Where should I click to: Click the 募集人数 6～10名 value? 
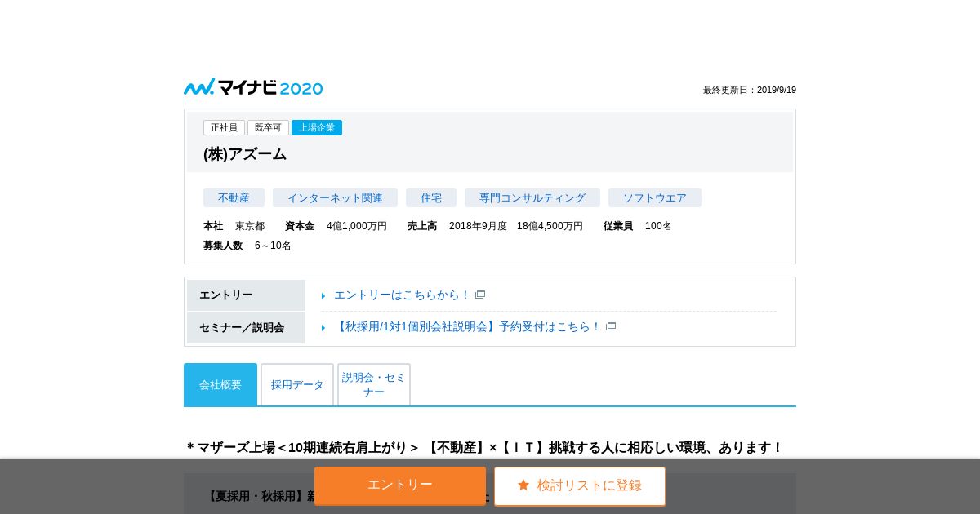(273, 246)
